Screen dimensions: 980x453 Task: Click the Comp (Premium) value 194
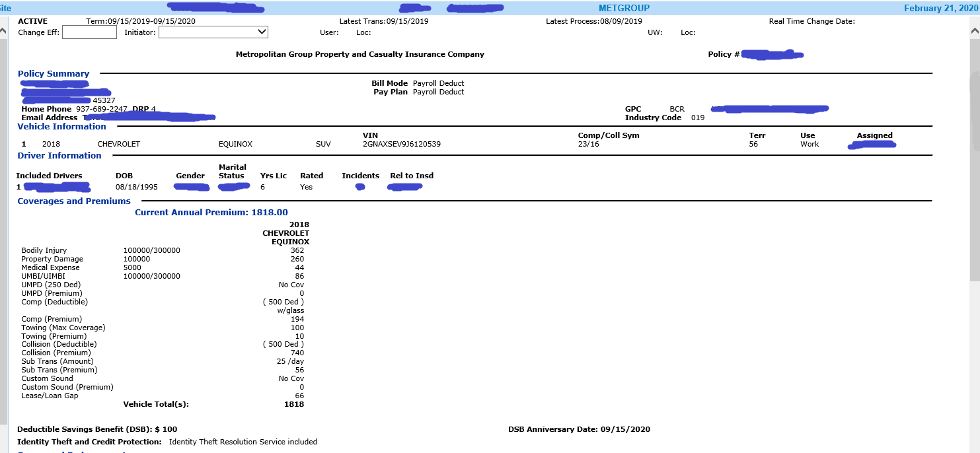pos(297,319)
